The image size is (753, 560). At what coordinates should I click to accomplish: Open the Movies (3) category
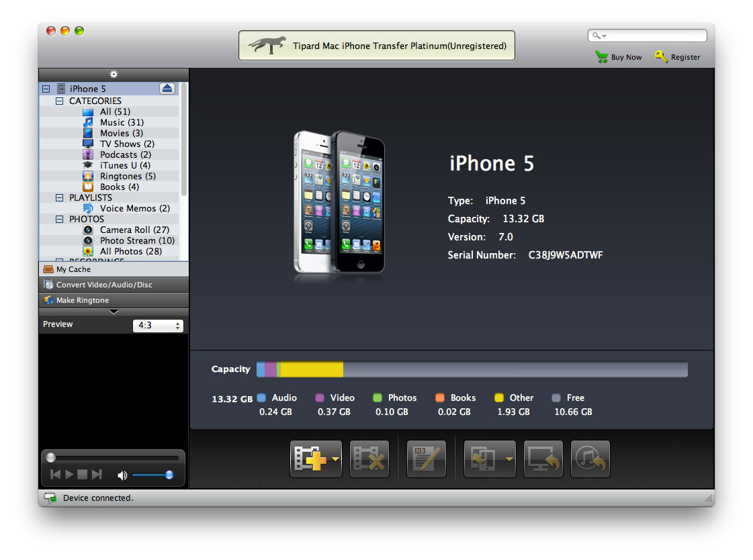click(x=121, y=133)
